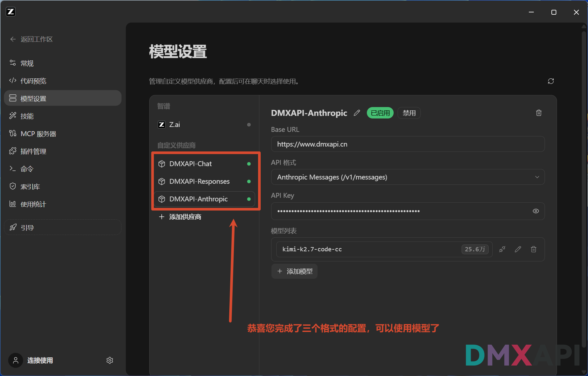
Task: Click the MCP 服务器 plug icon
Action: pyautogui.click(x=13, y=133)
